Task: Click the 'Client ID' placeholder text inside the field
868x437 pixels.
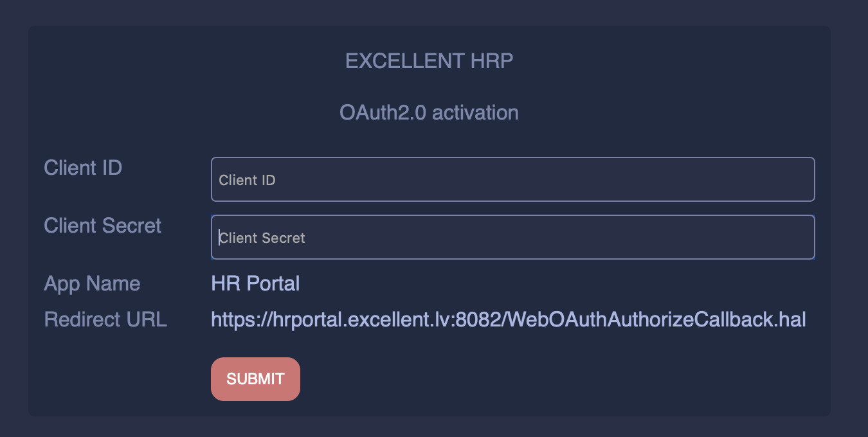Action: [248, 181]
